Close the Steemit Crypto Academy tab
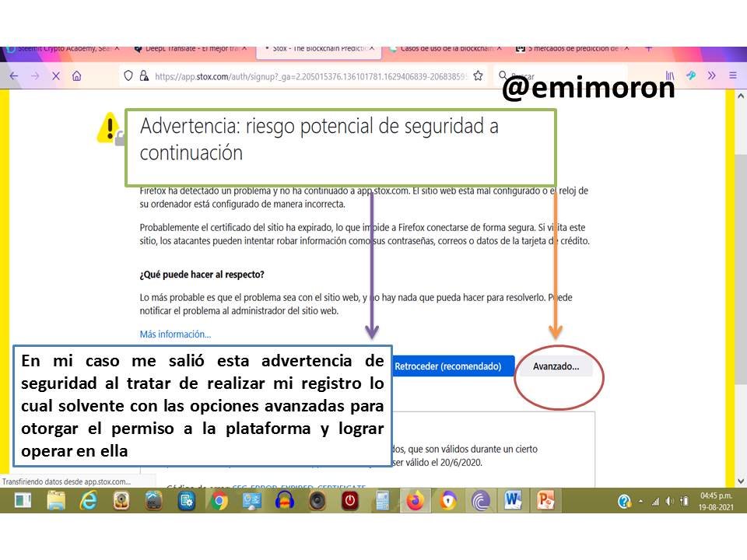 click(x=117, y=48)
